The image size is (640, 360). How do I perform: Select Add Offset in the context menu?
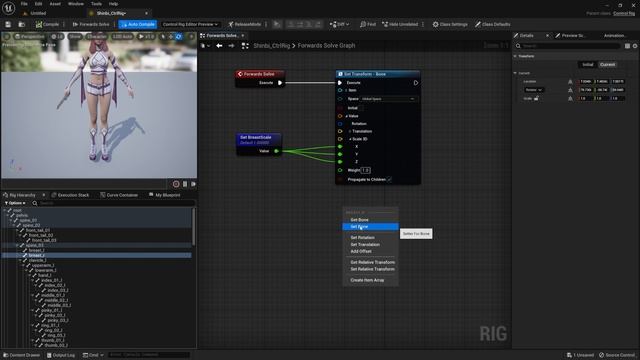coord(370,251)
